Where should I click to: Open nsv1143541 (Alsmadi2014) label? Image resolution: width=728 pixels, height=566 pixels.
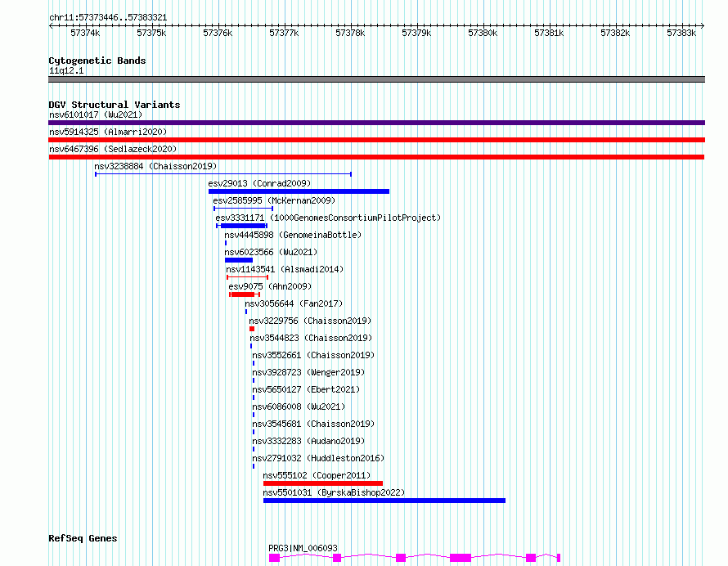285,269
